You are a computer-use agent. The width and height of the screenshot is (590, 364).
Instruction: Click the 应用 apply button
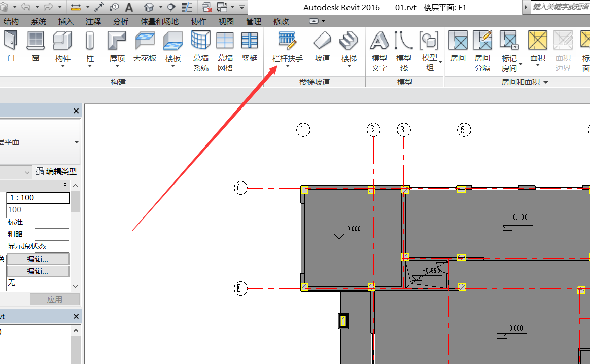54,299
